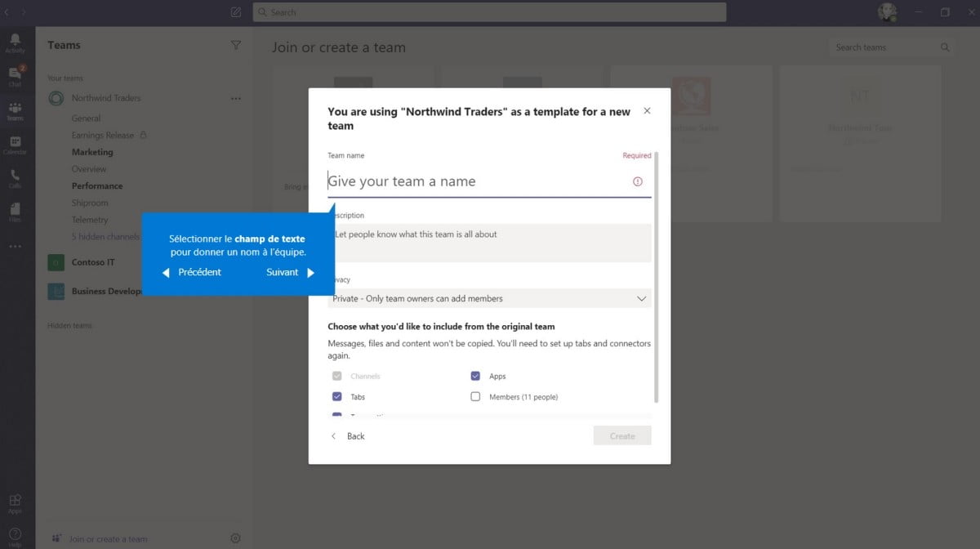Toggle the Channels checkbox
This screenshot has height=549, width=980.
pos(337,376)
